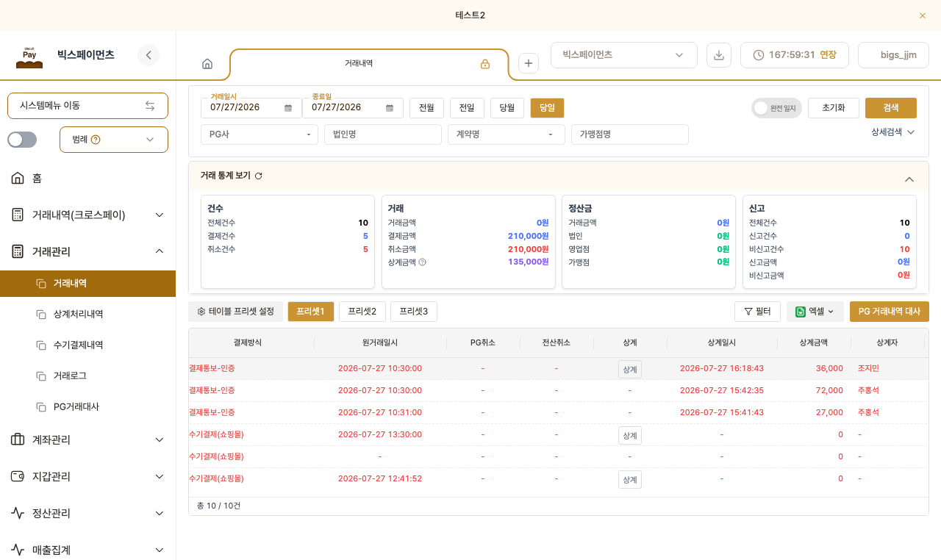Collapse the 거래 통계 보기 panel
Image resolution: width=941 pixels, height=560 pixels.
[x=909, y=179]
